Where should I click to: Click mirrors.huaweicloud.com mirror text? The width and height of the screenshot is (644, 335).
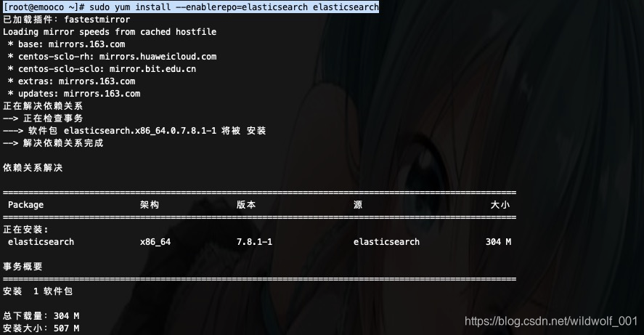click(158, 57)
